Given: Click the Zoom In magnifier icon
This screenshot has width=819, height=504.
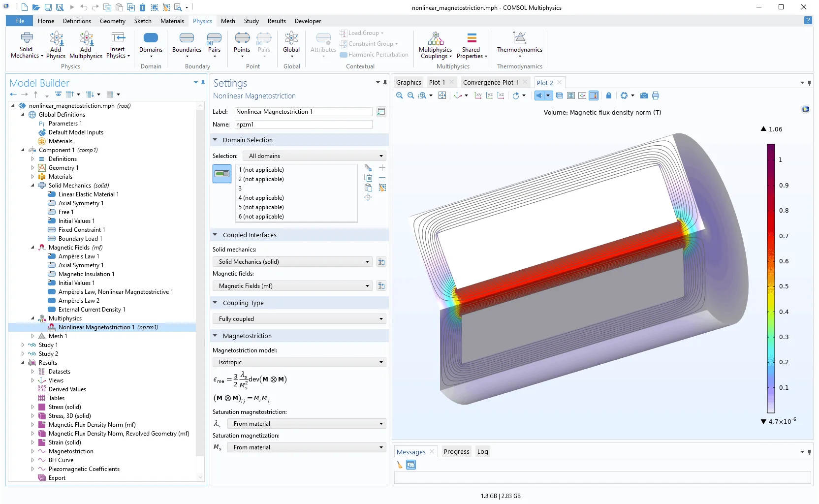Looking at the screenshot, I should click(400, 95).
